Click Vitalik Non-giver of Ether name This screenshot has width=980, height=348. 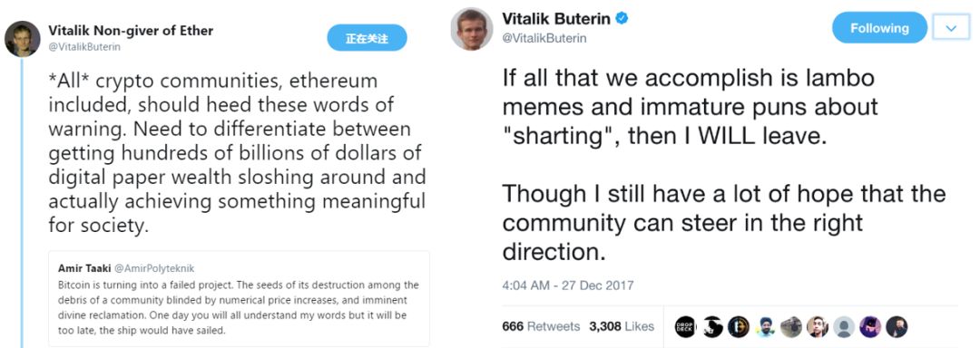[131, 31]
